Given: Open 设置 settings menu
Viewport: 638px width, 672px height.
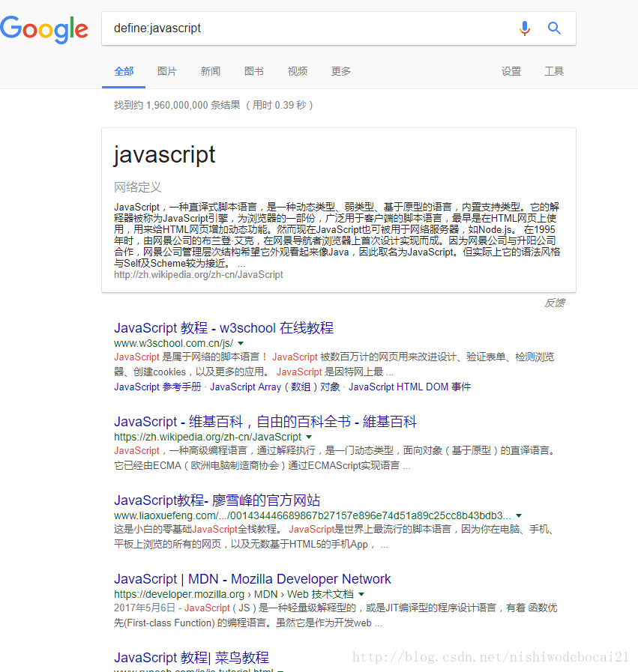Looking at the screenshot, I should tap(511, 71).
